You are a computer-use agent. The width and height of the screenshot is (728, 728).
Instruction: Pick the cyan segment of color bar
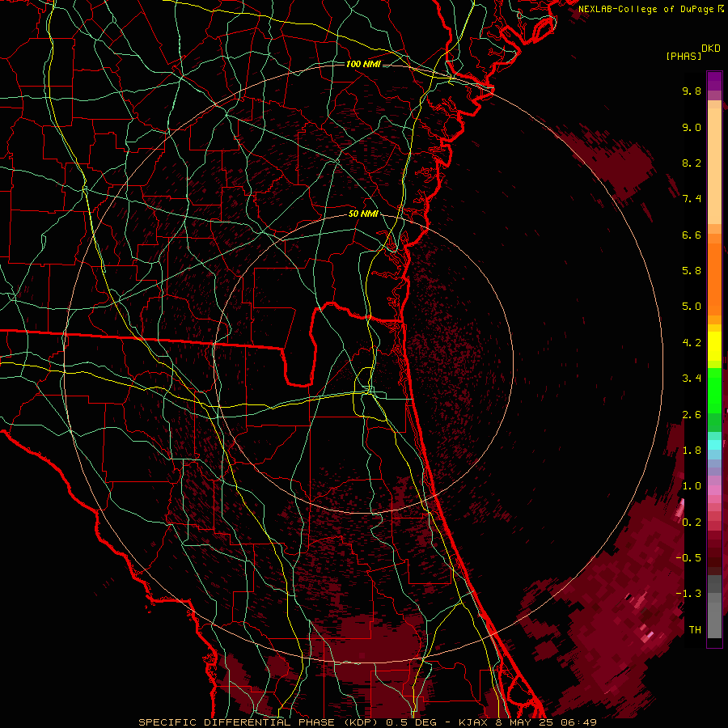pyautogui.click(x=714, y=445)
